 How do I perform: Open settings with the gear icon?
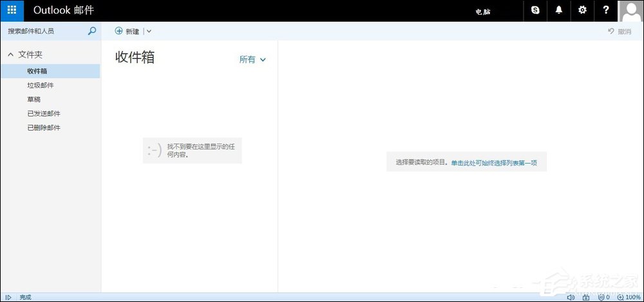click(x=582, y=10)
